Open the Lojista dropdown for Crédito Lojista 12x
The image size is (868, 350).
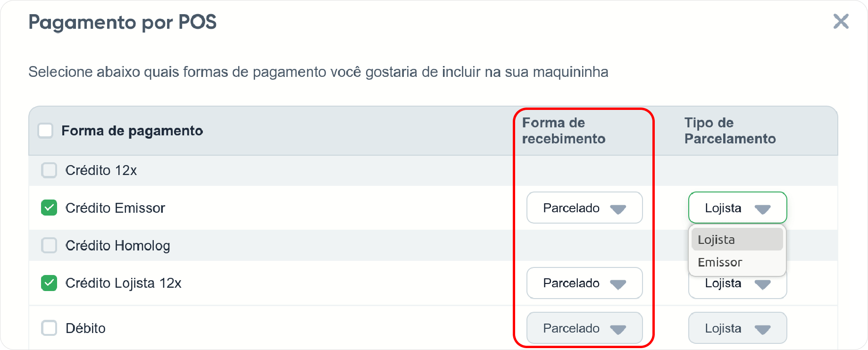point(737,283)
